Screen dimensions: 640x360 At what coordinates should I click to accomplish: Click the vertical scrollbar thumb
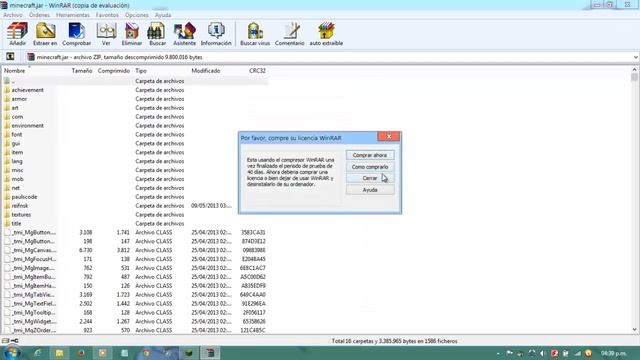click(x=634, y=77)
